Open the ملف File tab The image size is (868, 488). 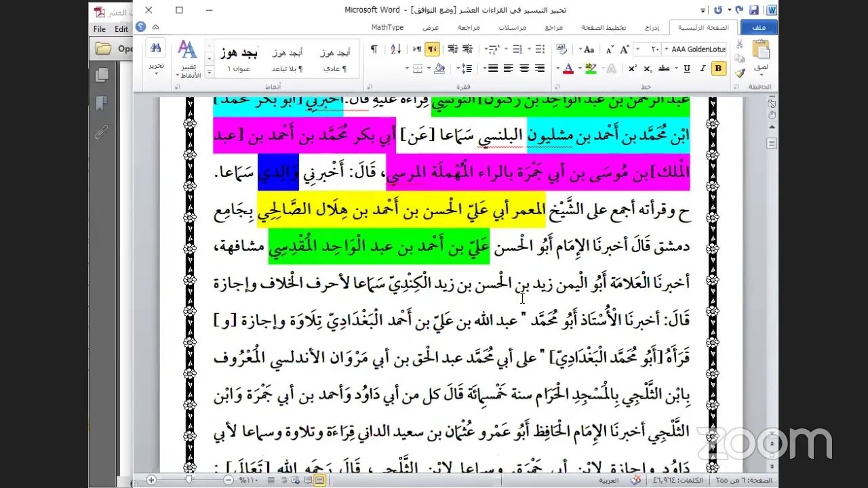coord(759,27)
